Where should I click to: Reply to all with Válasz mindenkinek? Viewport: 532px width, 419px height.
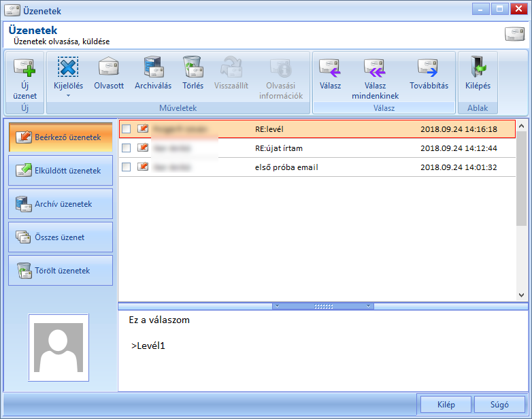tap(376, 78)
